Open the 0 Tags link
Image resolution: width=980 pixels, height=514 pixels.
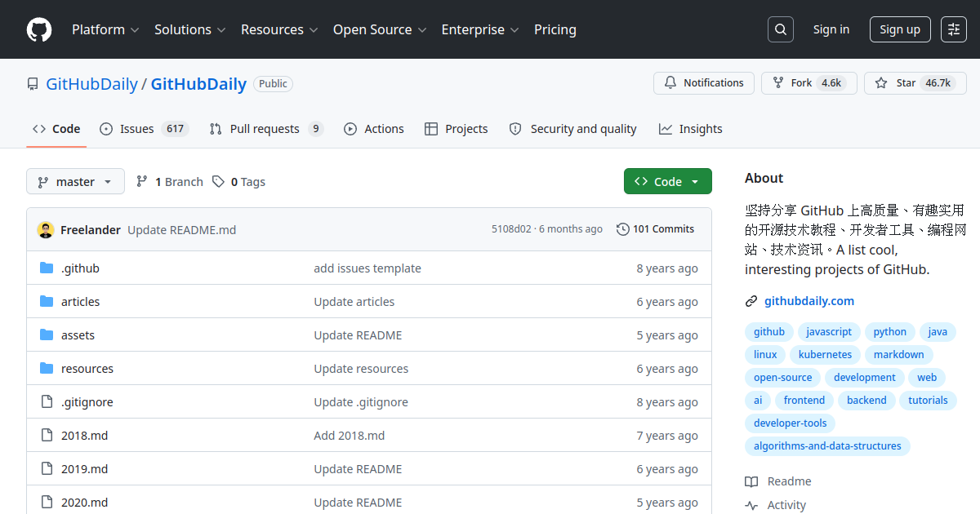click(x=238, y=181)
